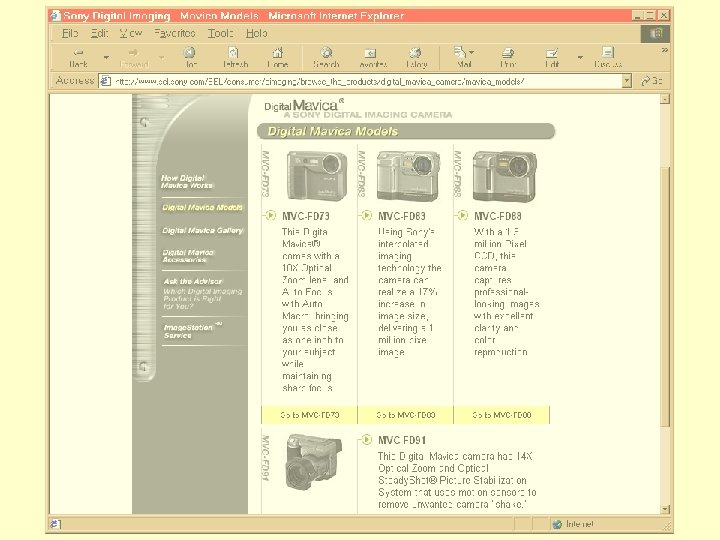
Task: Open the address bar dropdown arrow
Action: (627, 81)
